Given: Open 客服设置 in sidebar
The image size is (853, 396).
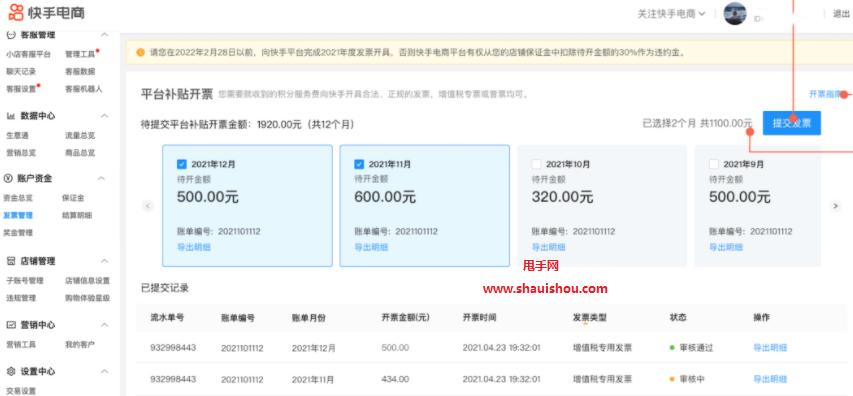Looking at the screenshot, I should point(21,89).
